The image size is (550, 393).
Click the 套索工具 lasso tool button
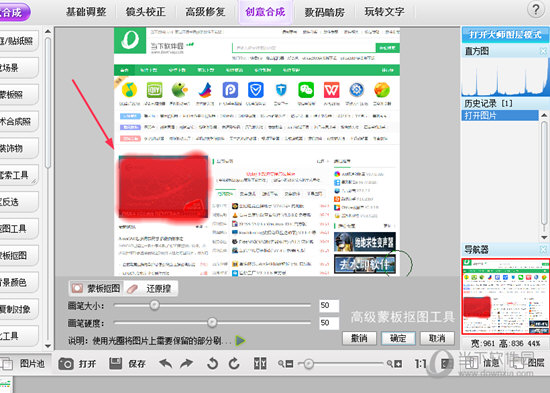(x=18, y=175)
